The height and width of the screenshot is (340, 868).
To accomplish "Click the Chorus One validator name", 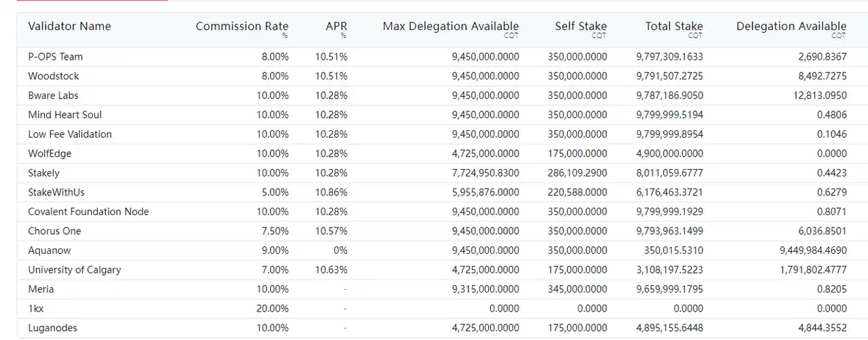I will click(54, 231).
